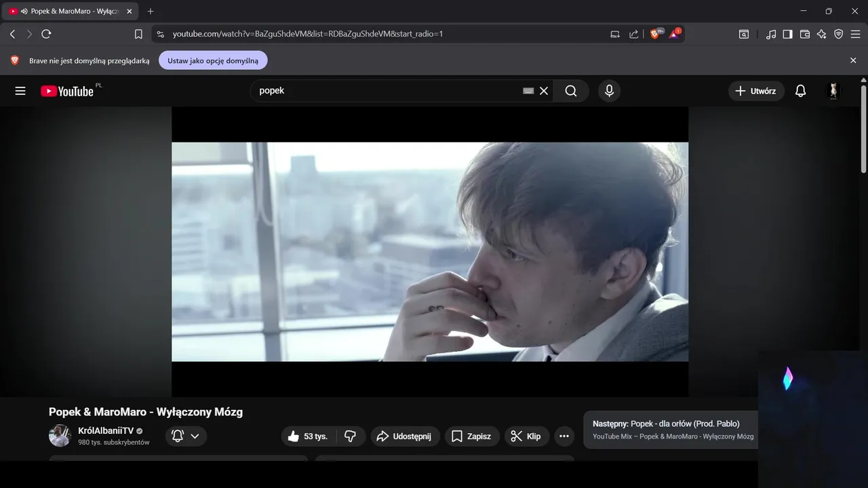Start voice search with the microphone icon
Image resolution: width=868 pixels, height=488 pixels.
609,91
